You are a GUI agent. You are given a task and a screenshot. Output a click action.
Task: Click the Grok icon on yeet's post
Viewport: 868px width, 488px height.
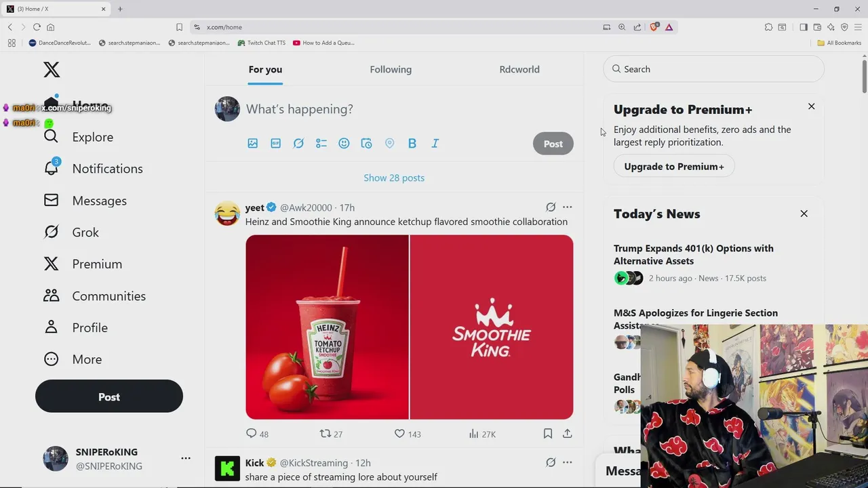(551, 207)
